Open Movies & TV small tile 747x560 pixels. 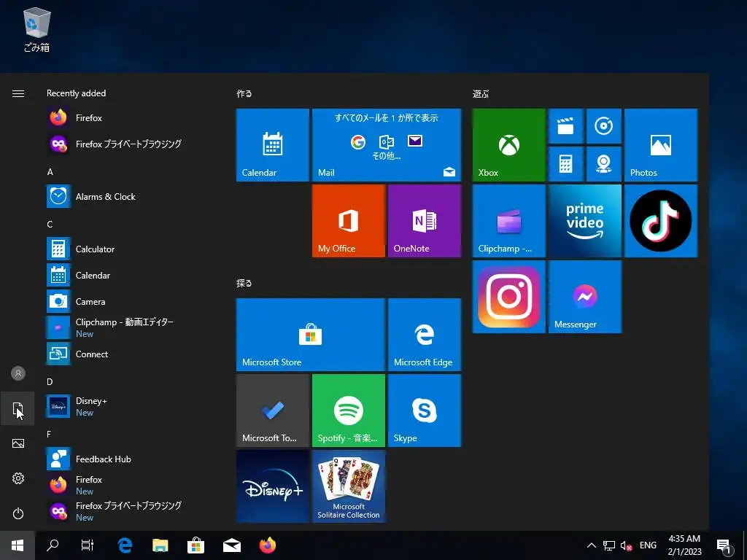[566, 126]
